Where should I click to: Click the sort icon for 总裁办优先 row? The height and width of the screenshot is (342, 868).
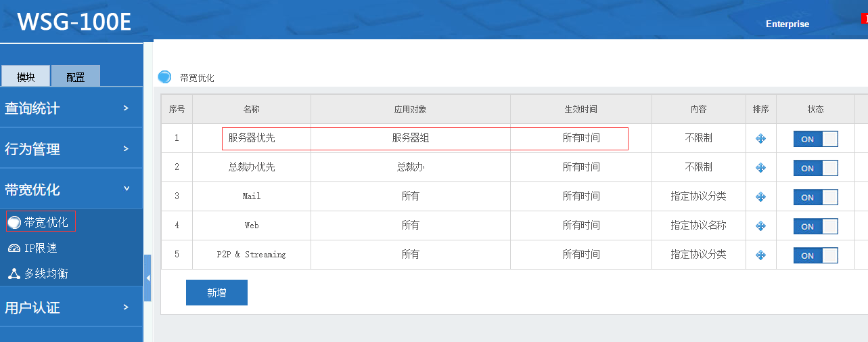click(760, 168)
